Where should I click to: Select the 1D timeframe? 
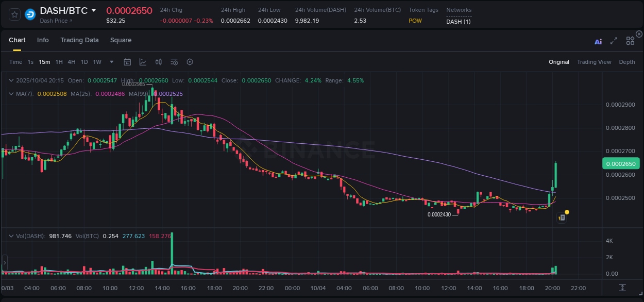pyautogui.click(x=84, y=62)
